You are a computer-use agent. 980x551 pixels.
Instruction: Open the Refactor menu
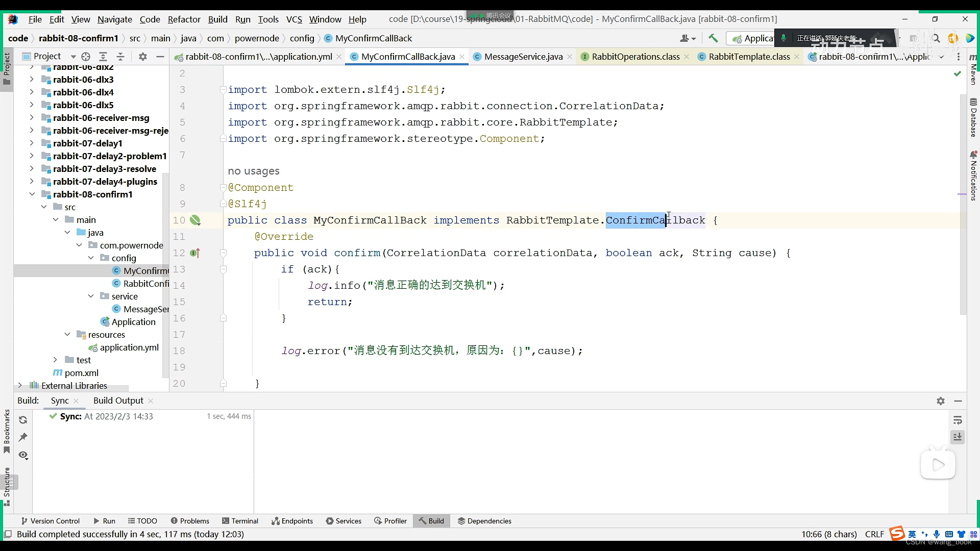tap(184, 19)
